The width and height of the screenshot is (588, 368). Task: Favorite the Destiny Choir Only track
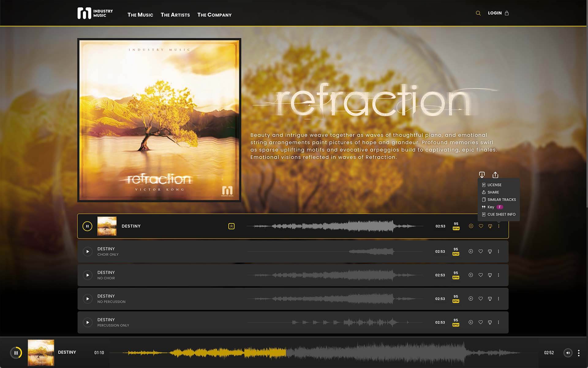[x=481, y=251]
